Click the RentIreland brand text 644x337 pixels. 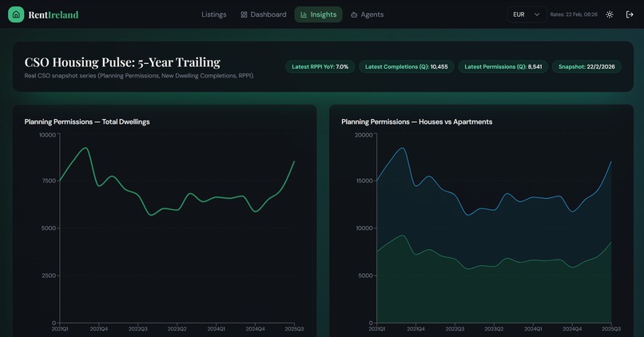coord(54,15)
